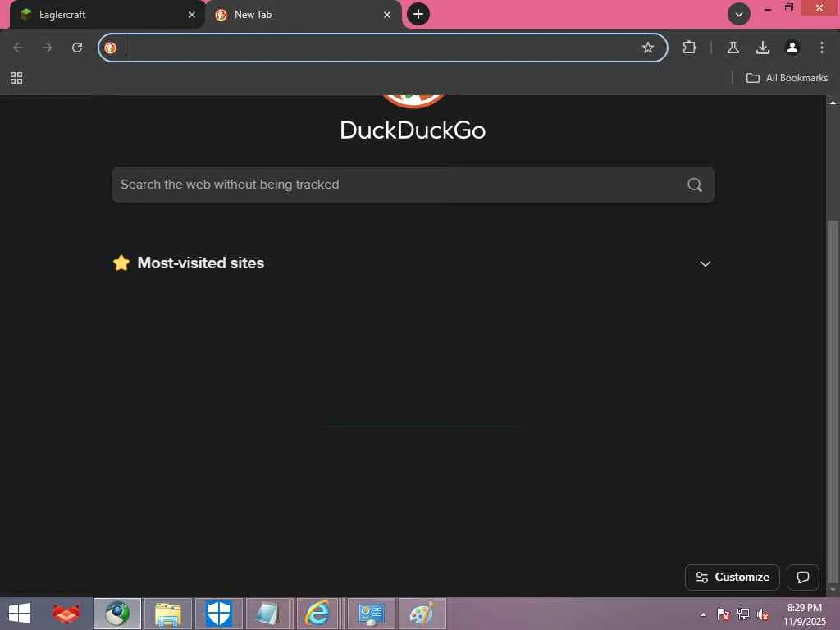
Task: Open Chrome Labs flask icon
Action: pos(733,48)
